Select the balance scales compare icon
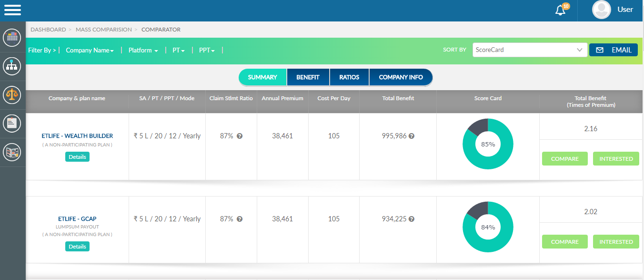Screen dimensions: 644x280 click(x=12, y=94)
